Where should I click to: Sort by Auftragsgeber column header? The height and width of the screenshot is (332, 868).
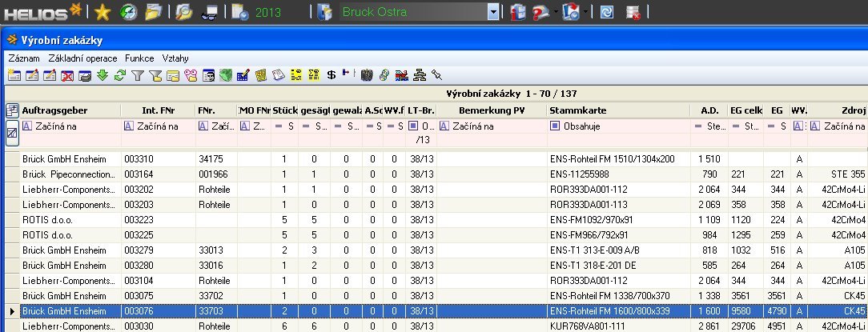(x=70, y=110)
